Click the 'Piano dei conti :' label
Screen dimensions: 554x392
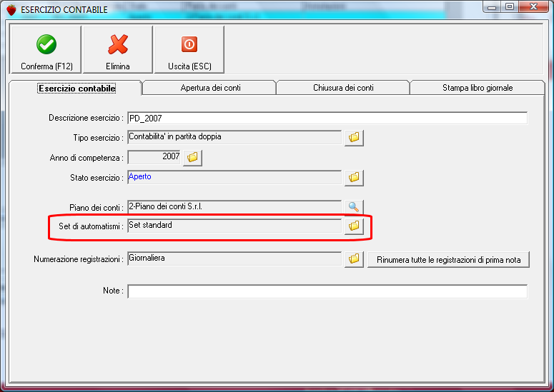(96, 208)
